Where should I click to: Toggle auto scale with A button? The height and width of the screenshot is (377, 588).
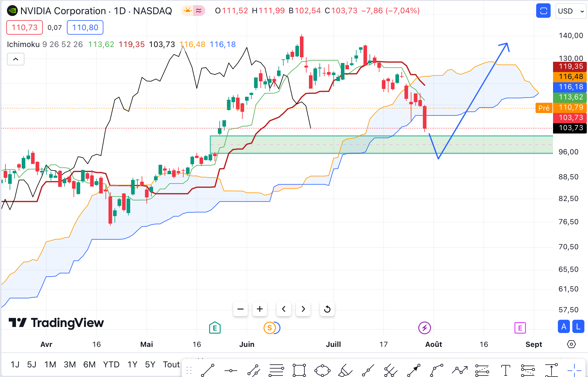[564, 327]
